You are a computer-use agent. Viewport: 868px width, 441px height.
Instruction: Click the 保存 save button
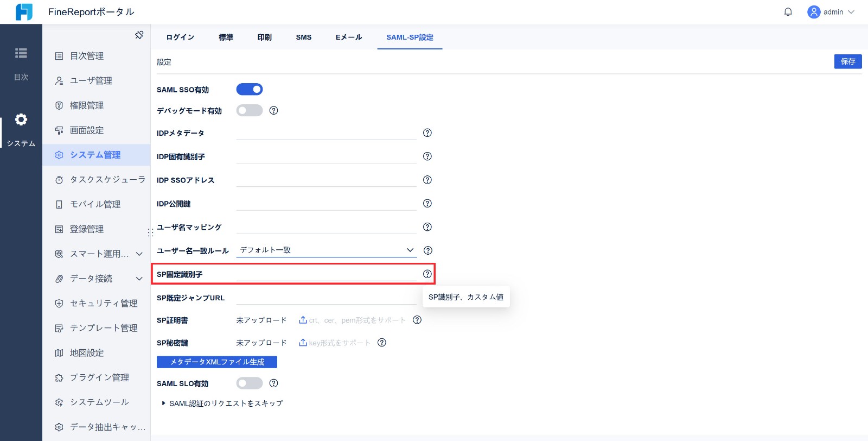(x=847, y=62)
